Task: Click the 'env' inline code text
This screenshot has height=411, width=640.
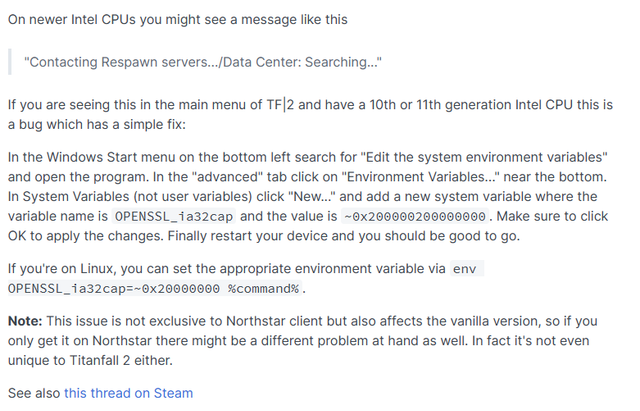Action: click(465, 269)
